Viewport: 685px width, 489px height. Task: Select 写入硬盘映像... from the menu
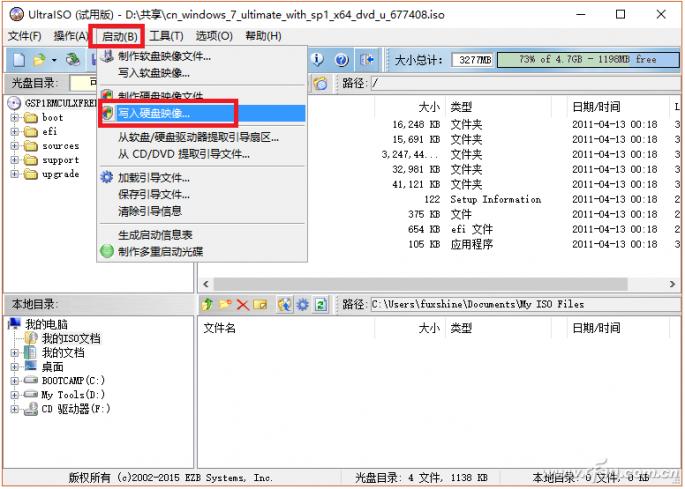[x=202, y=114]
